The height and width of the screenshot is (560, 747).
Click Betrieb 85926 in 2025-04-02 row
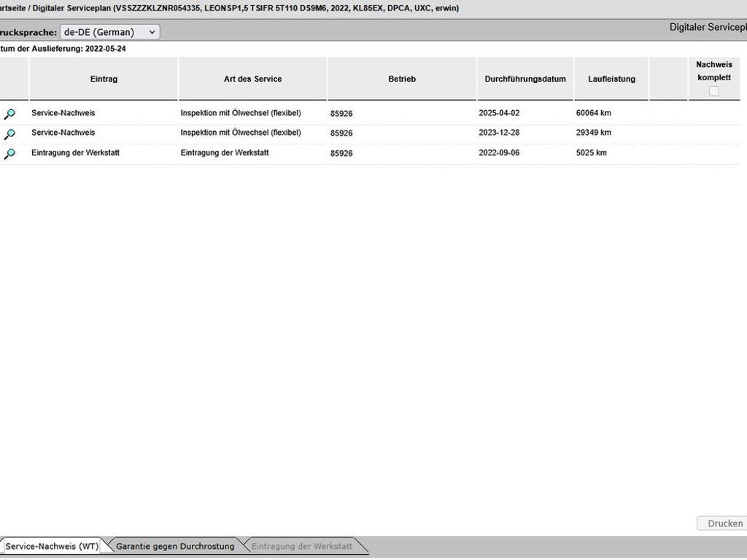(x=341, y=113)
